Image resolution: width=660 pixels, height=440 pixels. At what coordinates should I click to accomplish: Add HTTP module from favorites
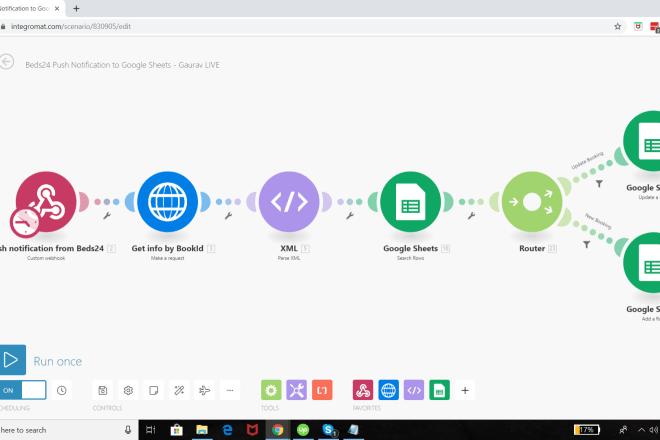coord(389,390)
